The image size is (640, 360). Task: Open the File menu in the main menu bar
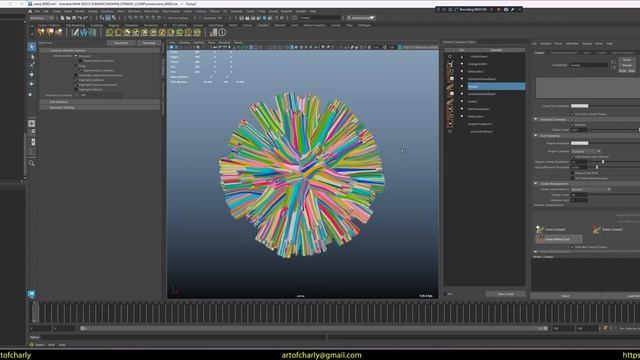(37, 11)
